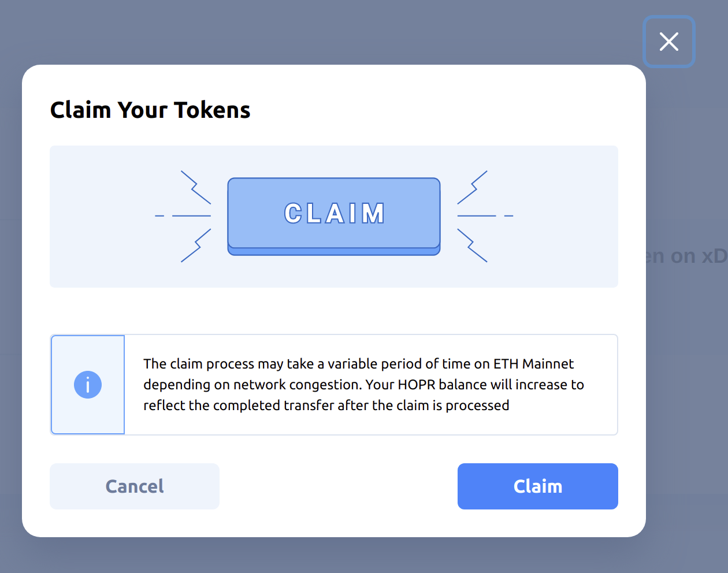
Task: Click the info message mentioning ETH Mainnet
Action: pyautogui.click(x=364, y=385)
